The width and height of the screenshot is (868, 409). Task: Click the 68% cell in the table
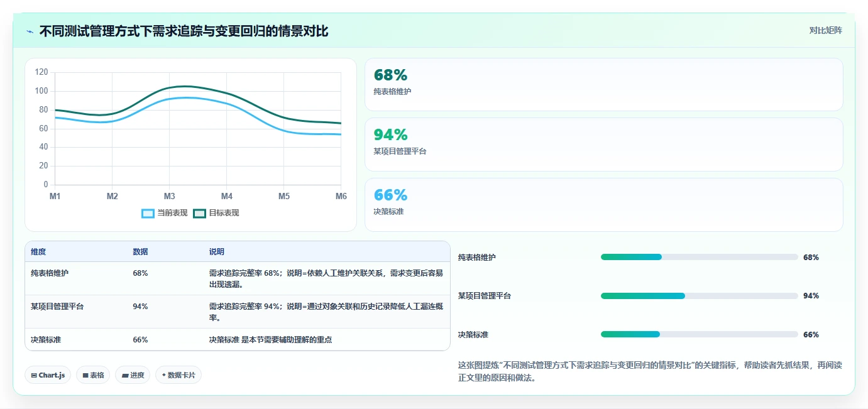coord(140,273)
